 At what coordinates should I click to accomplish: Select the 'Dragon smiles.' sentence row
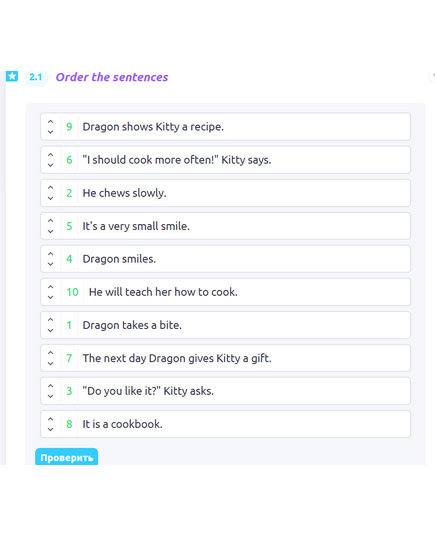click(x=225, y=259)
